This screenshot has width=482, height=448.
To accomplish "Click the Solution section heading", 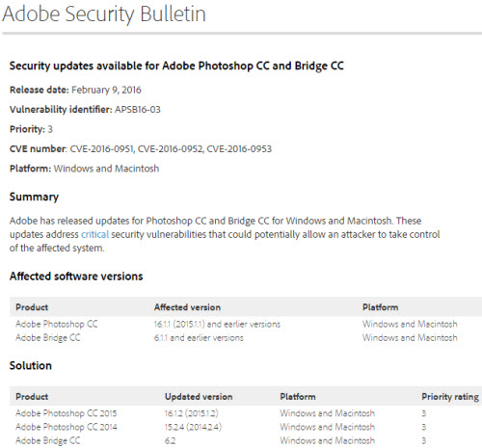I will point(31,365).
